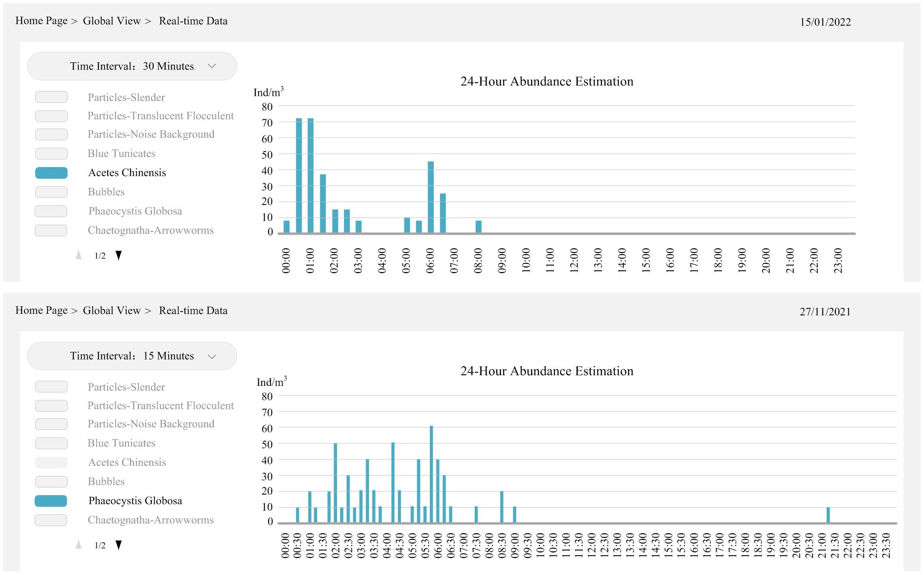Go to next legend page in bottom panel
This screenshot has height=575, width=924.
tap(119, 545)
